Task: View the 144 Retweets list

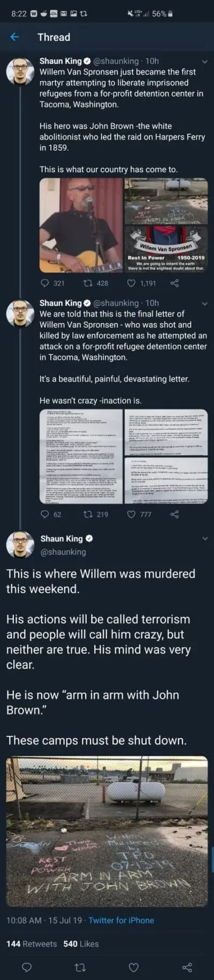Action: [32, 944]
